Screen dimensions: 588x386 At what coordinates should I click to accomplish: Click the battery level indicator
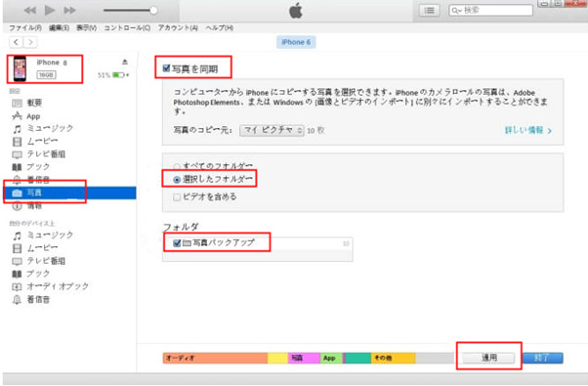click(x=118, y=75)
